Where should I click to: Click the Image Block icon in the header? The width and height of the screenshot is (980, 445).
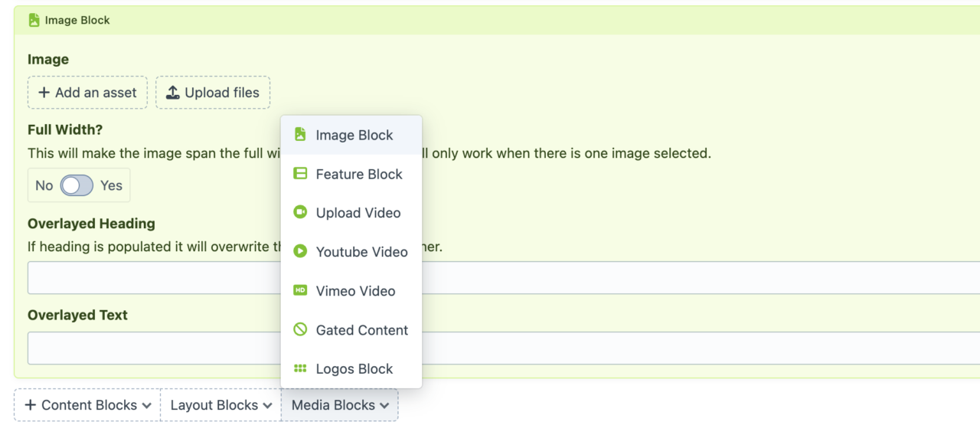click(34, 20)
